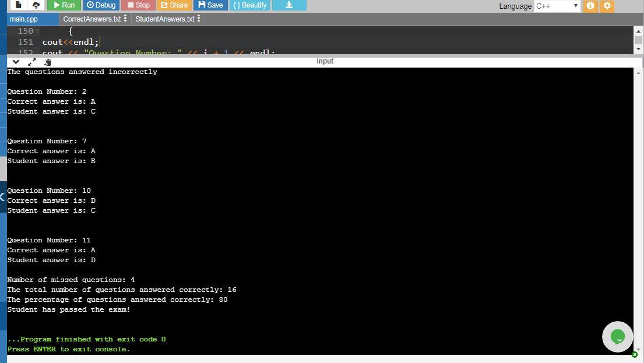Fold code at line 150 arrow
This screenshot has height=363, width=644.
coord(37,31)
